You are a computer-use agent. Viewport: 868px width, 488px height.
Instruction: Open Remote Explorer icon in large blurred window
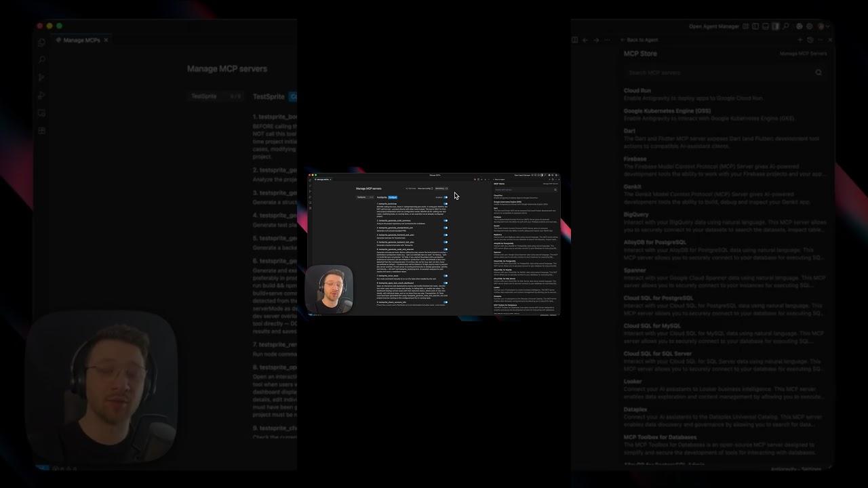41,113
